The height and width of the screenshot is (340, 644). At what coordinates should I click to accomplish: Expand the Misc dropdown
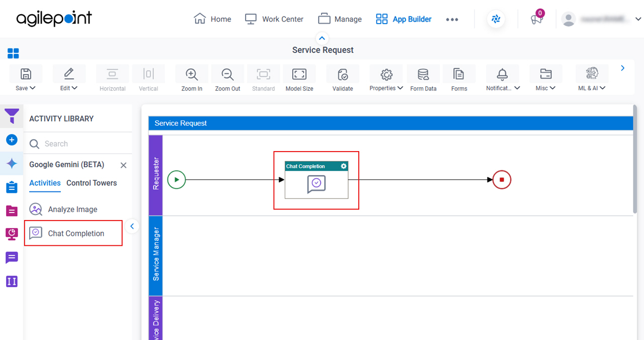click(545, 79)
